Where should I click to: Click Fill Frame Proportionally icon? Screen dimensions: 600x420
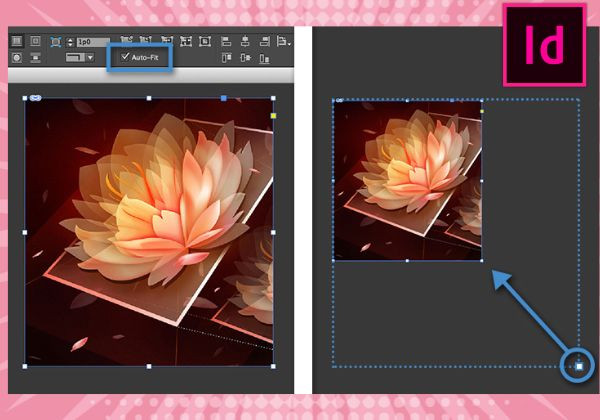coord(127,40)
